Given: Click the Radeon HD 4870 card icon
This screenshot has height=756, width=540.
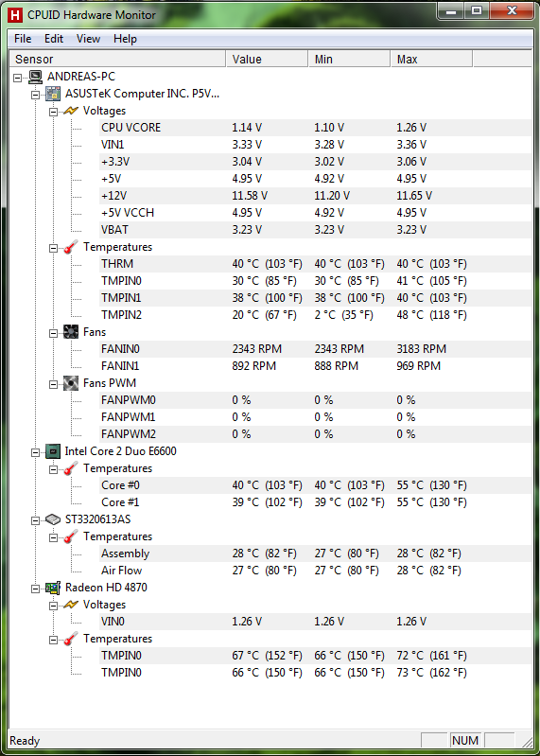Looking at the screenshot, I should pos(53,588).
